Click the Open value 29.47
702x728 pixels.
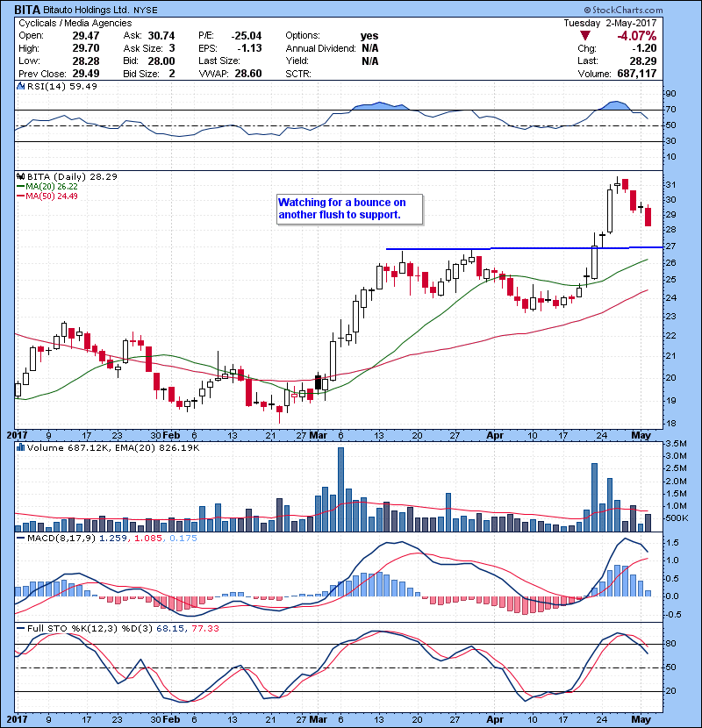pyautogui.click(x=85, y=36)
